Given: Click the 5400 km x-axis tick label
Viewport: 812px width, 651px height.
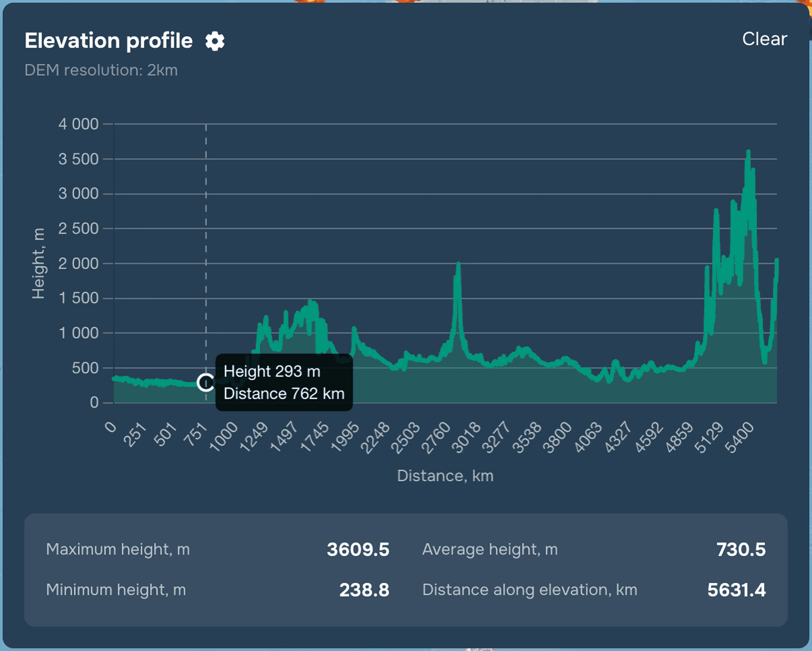Looking at the screenshot, I should [x=739, y=437].
